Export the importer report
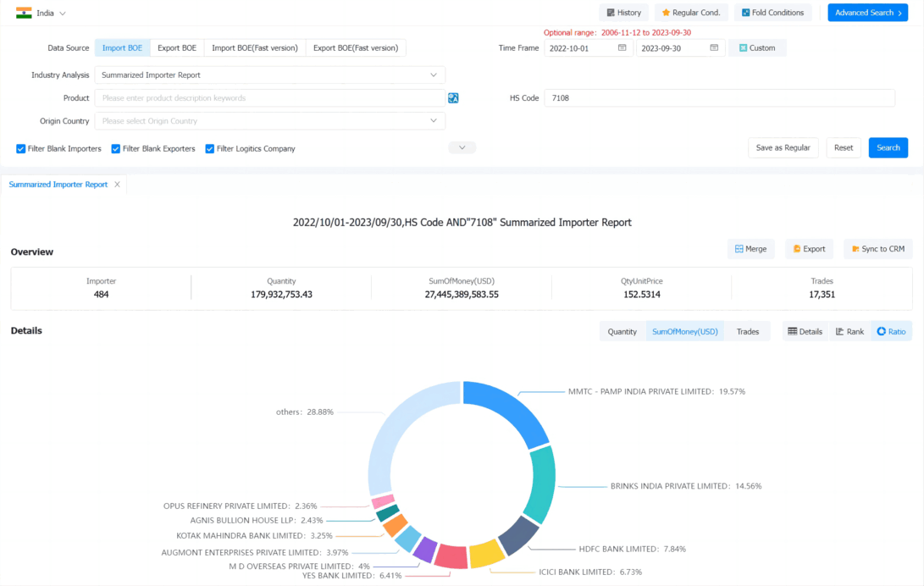The image size is (924, 586). (x=809, y=249)
